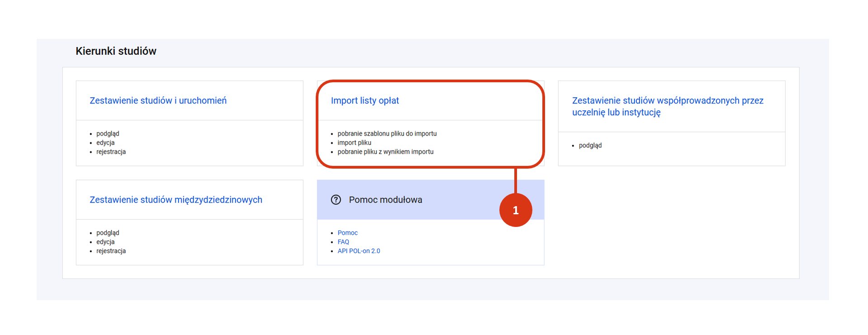The image size is (868, 335).
Task: Click 'edycja' under Zestawienie studiów międzydziedzinowych
Action: click(x=105, y=242)
